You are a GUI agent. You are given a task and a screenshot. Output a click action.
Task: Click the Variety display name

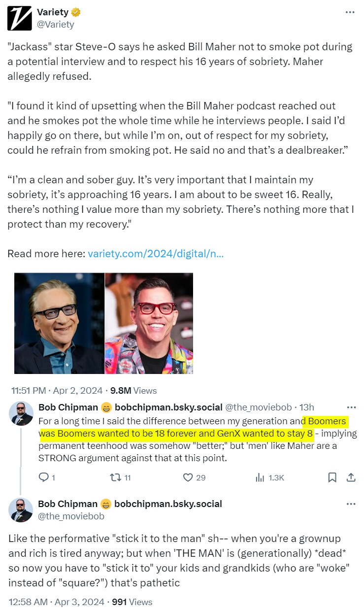pos(53,12)
